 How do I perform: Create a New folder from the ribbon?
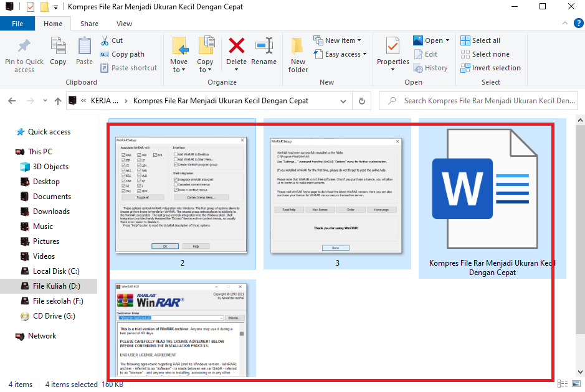point(298,55)
